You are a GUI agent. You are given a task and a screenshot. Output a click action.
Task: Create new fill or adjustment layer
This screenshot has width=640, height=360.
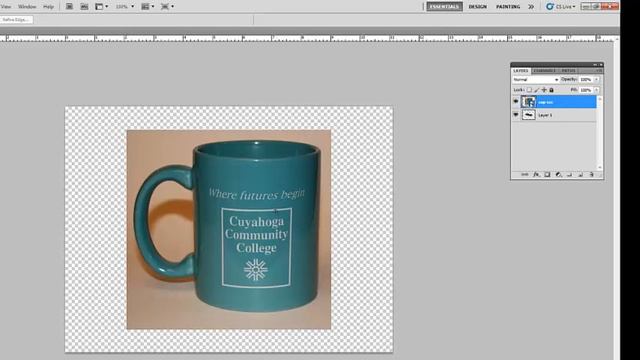coord(558,174)
